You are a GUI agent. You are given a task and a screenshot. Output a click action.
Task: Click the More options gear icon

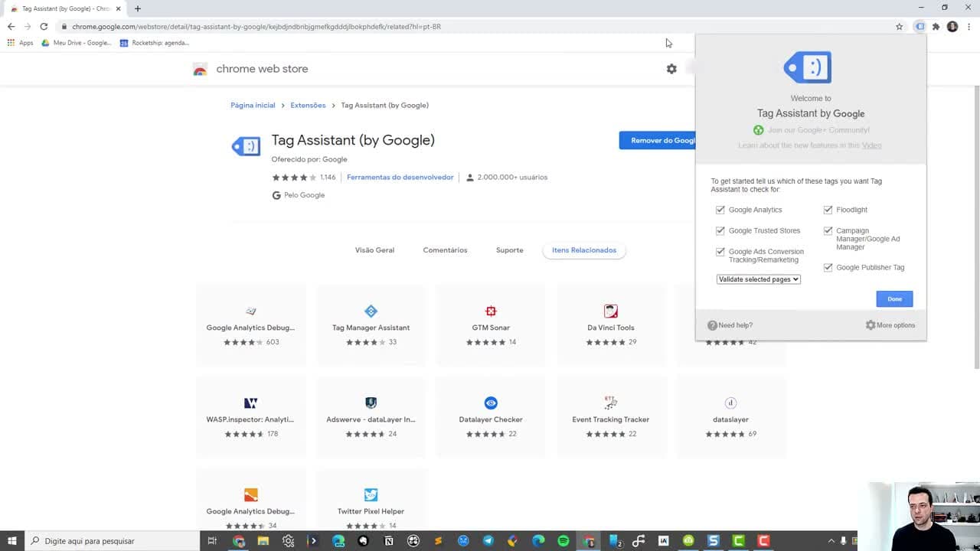[x=871, y=325]
